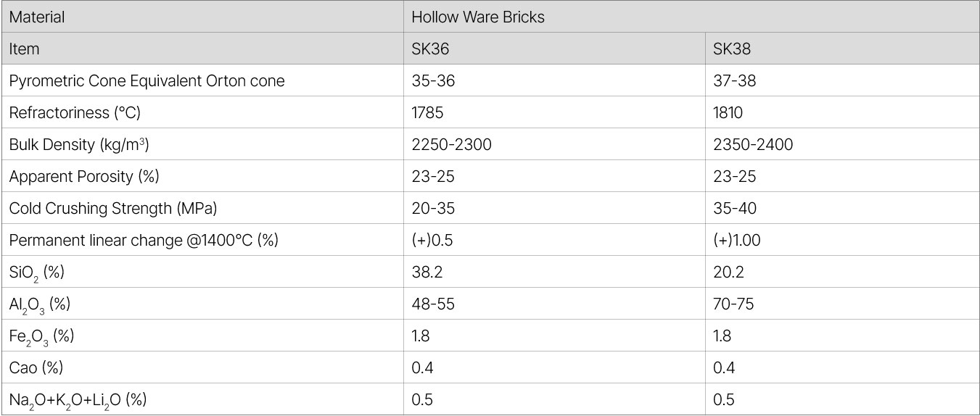980x416 pixels.
Task: Click the 38.2 SiO2 value
Action: [425, 273]
